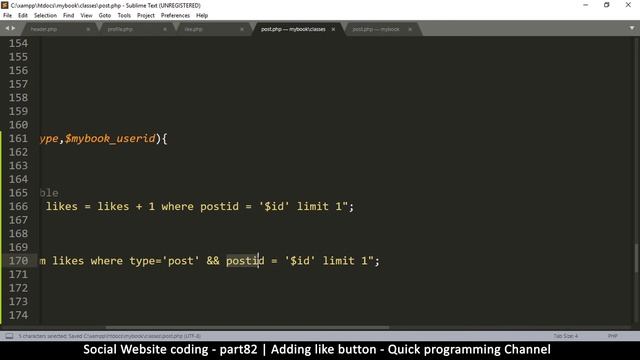The height and width of the screenshot is (360, 640).
Task: Click the $mybook_userid parameter on line 161
Action: (110, 139)
